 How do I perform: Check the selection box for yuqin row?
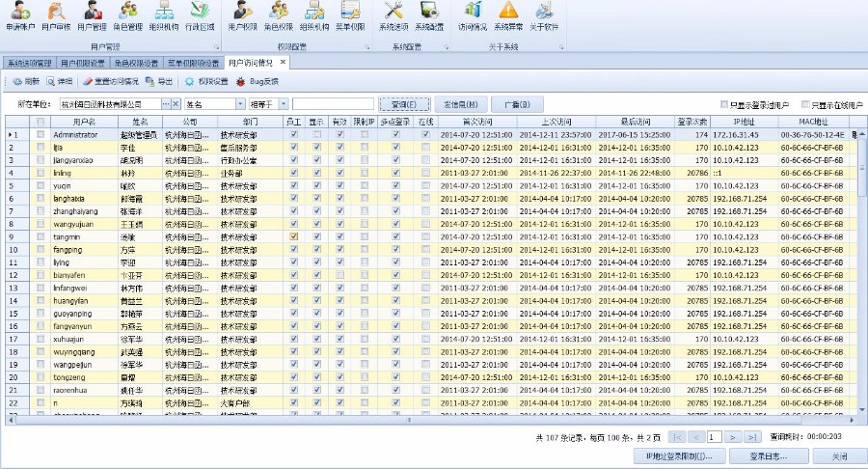tap(41, 185)
